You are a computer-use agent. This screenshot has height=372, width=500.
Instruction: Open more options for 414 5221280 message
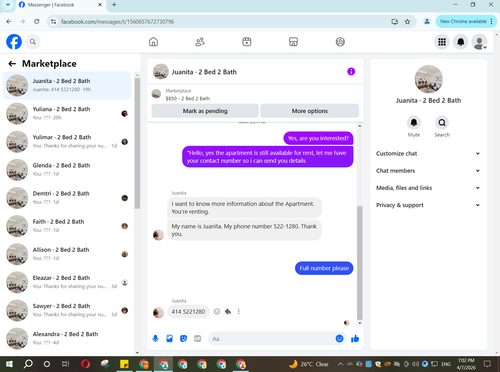[239, 312]
